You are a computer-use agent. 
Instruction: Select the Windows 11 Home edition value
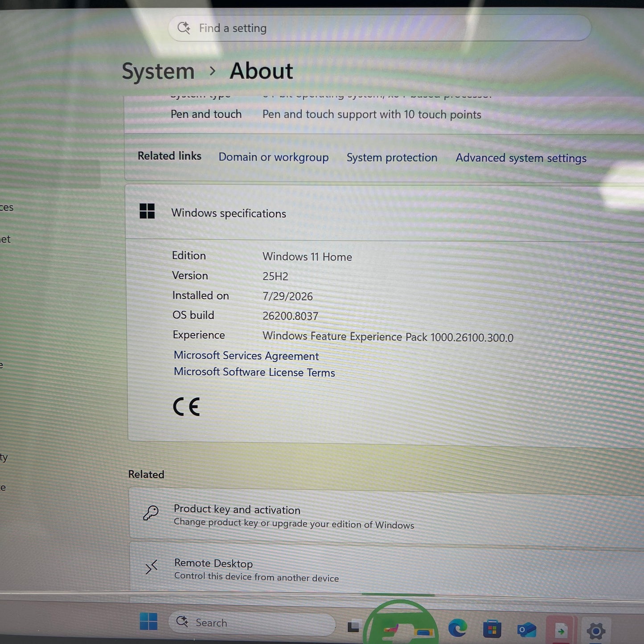307,257
